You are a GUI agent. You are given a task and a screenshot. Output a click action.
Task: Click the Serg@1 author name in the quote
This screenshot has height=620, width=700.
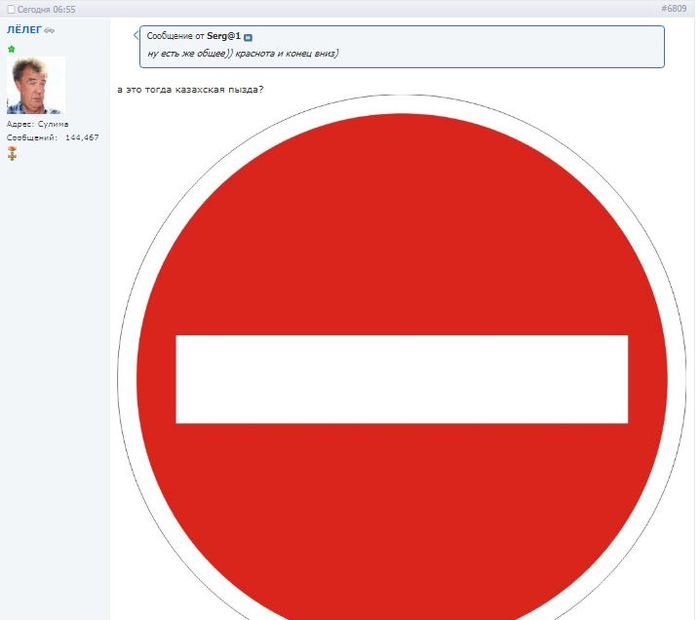[x=223, y=36]
